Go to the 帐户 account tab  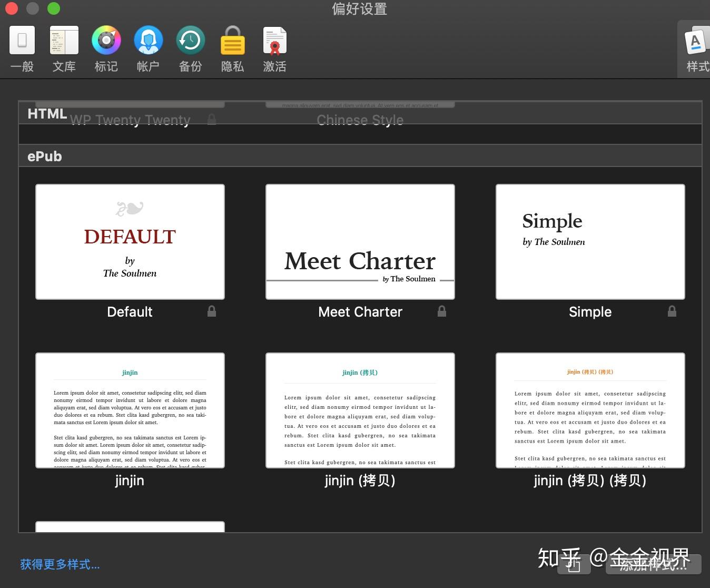[x=148, y=49]
